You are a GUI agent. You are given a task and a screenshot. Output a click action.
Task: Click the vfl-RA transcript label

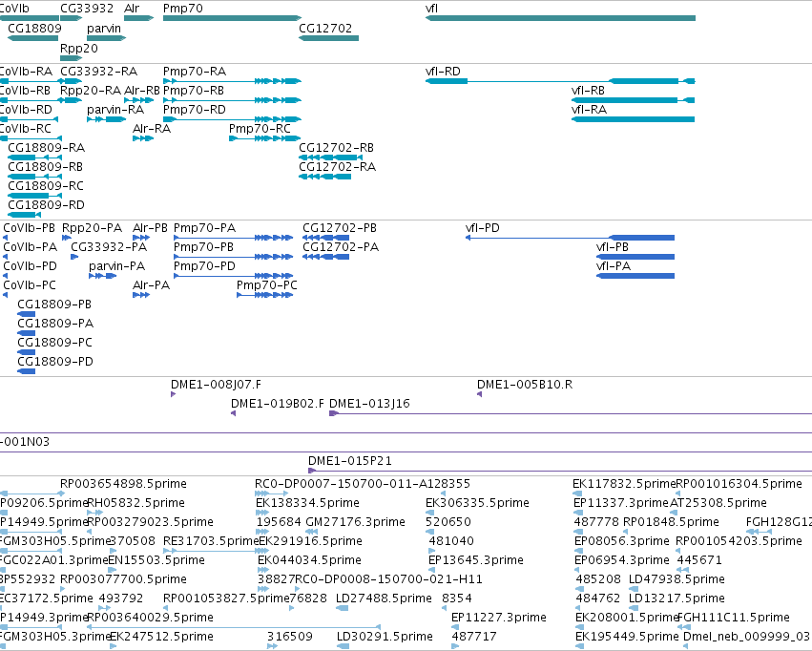point(589,109)
